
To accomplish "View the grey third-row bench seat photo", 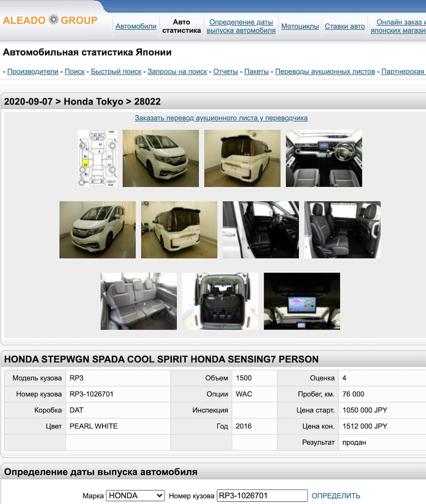I will click(x=139, y=301).
